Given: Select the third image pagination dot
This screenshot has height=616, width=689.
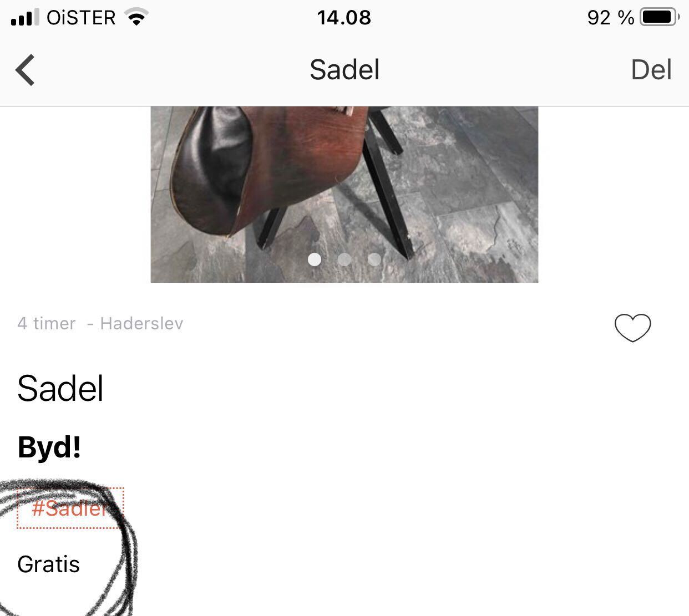Looking at the screenshot, I should [x=374, y=259].
